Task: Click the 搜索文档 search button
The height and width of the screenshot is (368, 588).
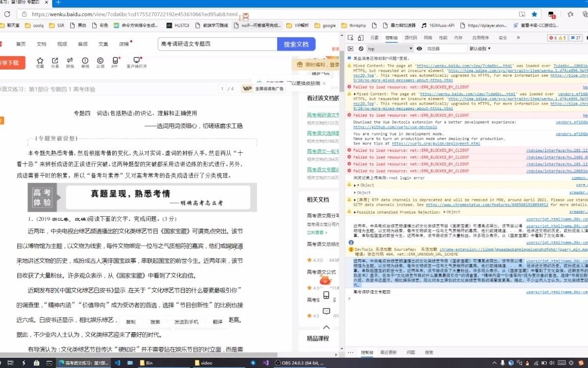Action: 296,44
